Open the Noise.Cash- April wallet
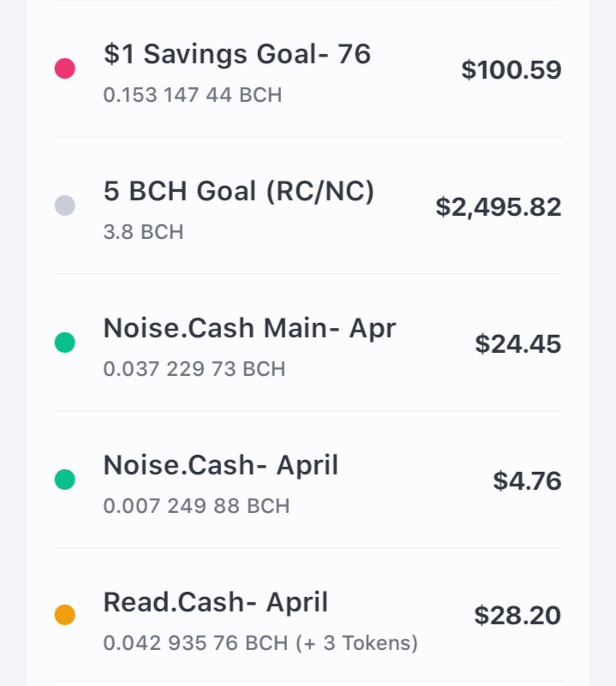 pos(308,480)
